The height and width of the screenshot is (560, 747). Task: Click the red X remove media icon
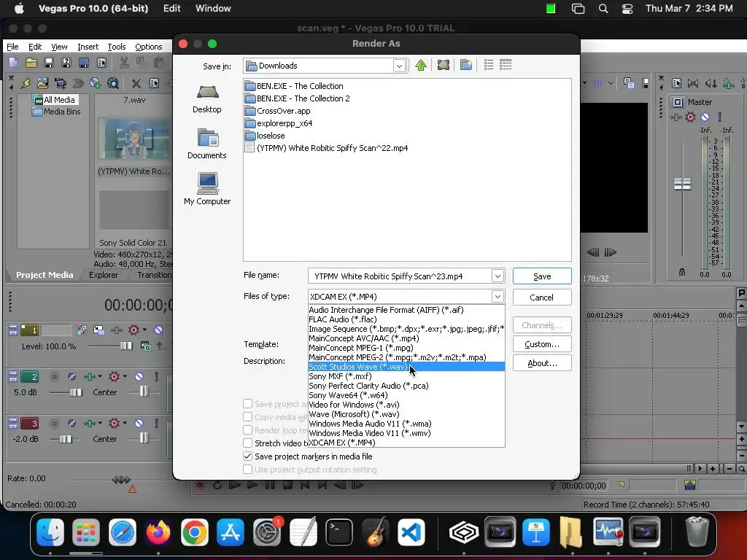(x=136, y=83)
